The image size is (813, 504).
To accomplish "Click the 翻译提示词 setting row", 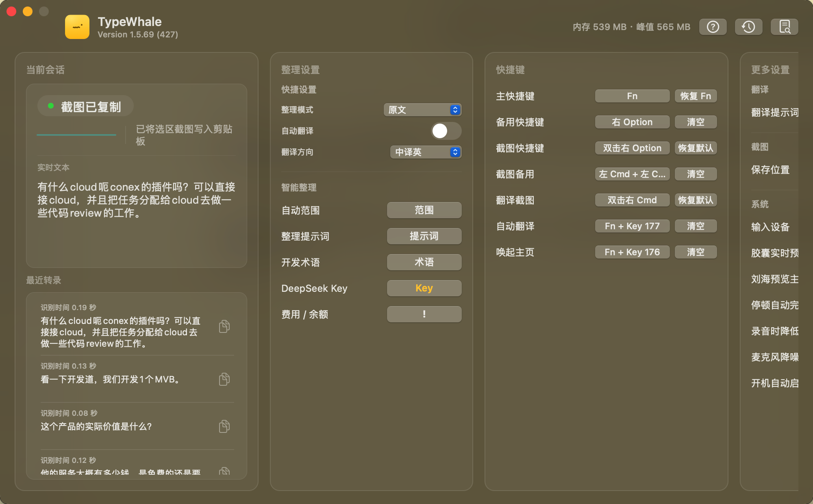I will pyautogui.click(x=775, y=113).
